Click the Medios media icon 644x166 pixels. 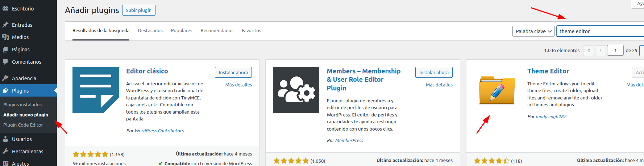pyautogui.click(x=5, y=37)
